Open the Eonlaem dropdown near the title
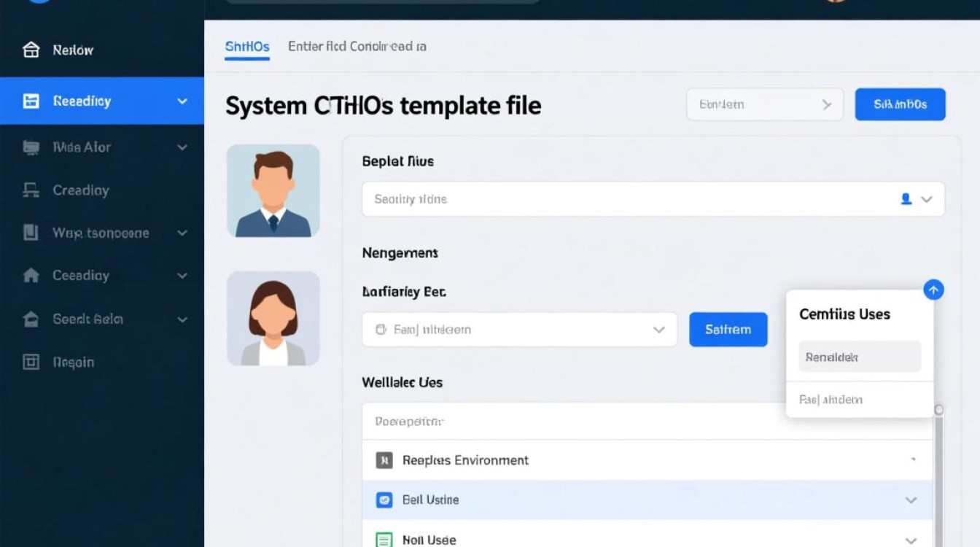The height and width of the screenshot is (547, 980). click(764, 104)
